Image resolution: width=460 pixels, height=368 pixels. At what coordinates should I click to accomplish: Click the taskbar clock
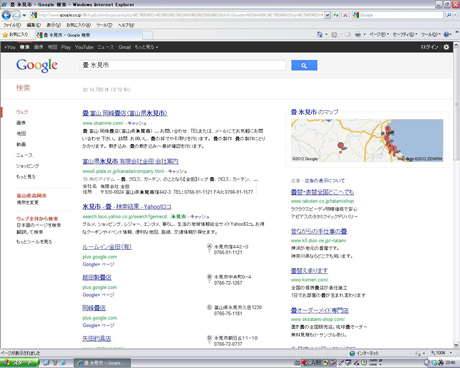pyautogui.click(x=451, y=363)
